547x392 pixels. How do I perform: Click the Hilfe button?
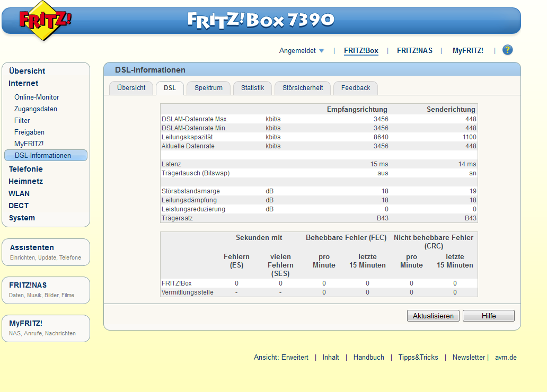click(488, 316)
